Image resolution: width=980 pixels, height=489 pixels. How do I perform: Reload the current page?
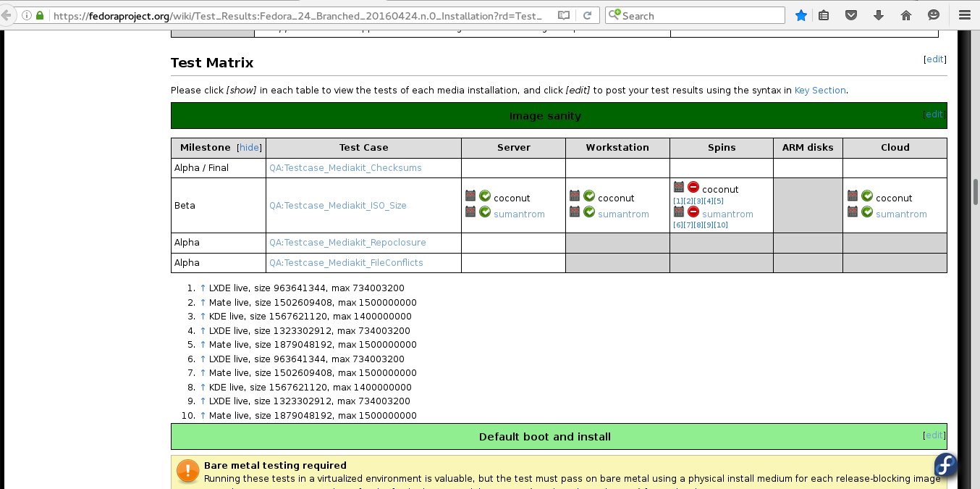[587, 15]
